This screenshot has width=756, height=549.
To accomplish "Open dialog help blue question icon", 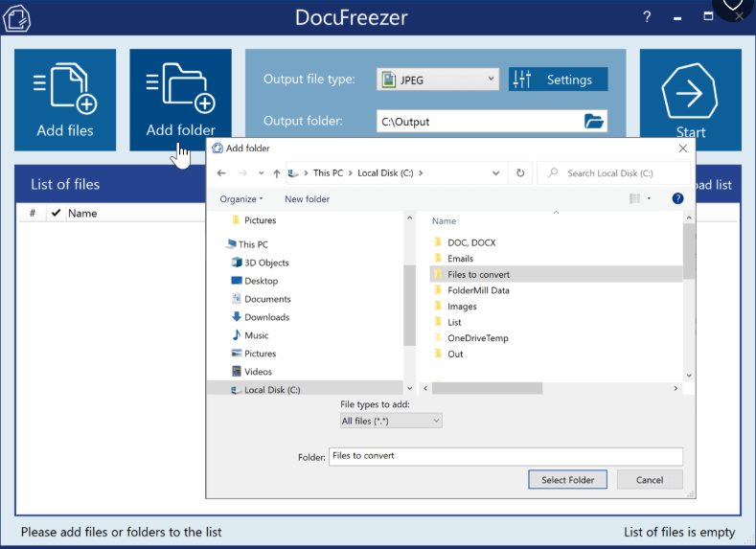I will (x=677, y=198).
